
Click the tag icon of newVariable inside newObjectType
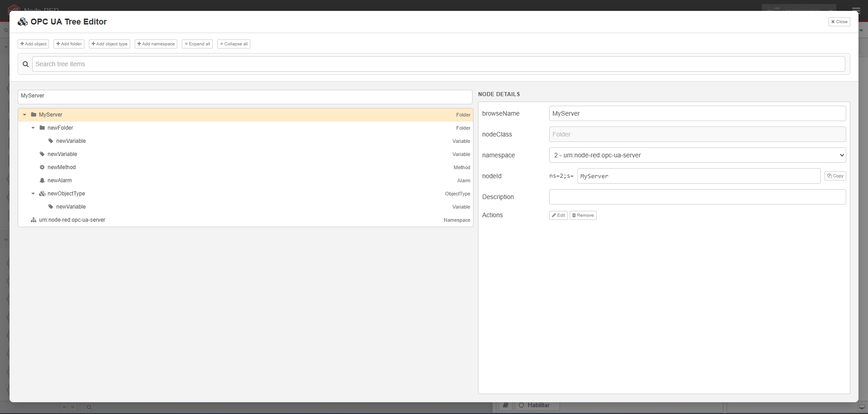pos(51,207)
